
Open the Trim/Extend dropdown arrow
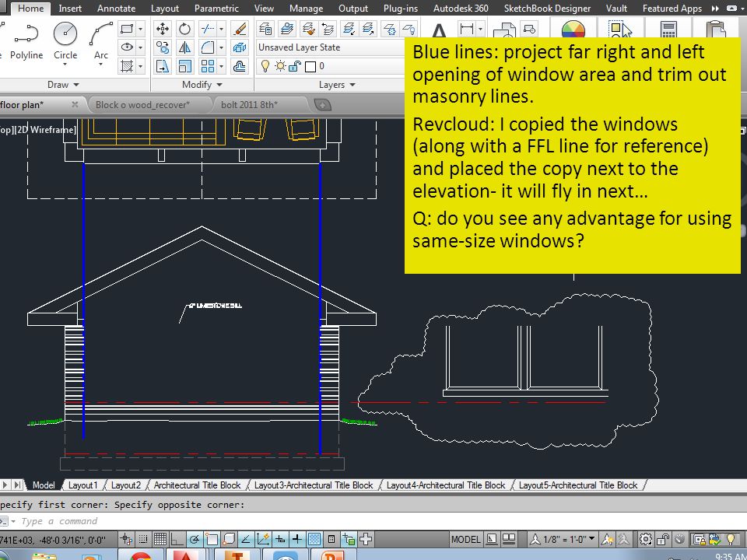click(222, 29)
